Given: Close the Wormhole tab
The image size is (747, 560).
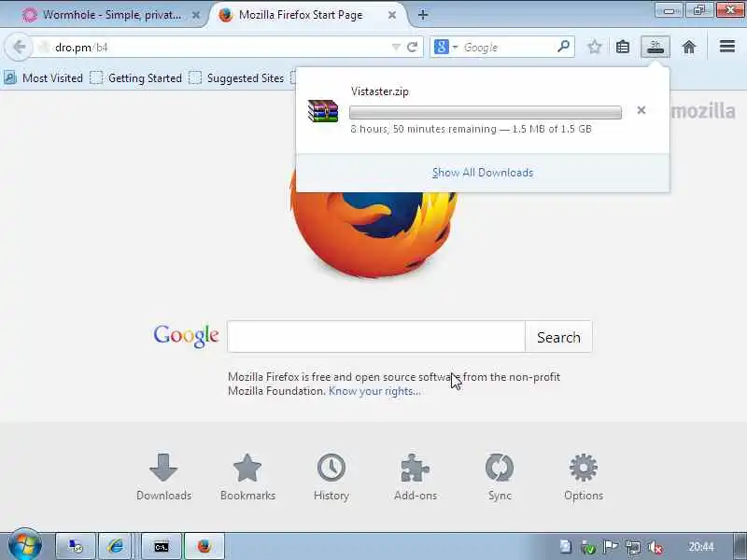Looking at the screenshot, I should coord(196,15).
